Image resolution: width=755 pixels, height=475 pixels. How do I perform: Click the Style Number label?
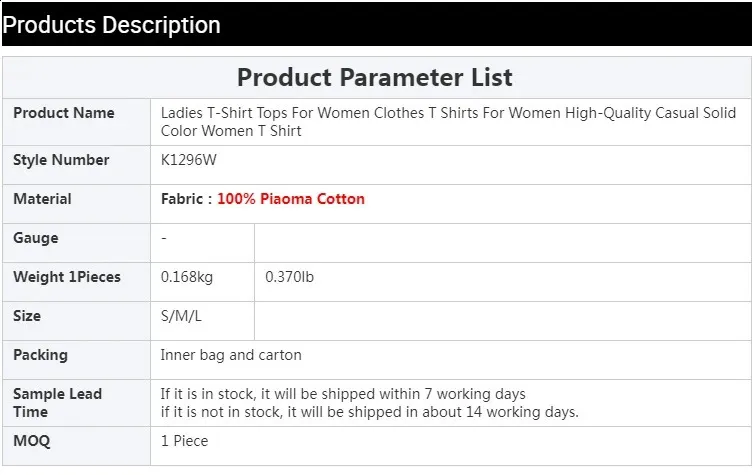[61, 160]
